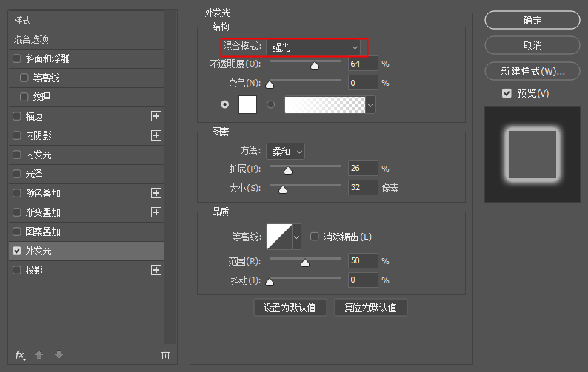Enable the 斜面和浮雕 checkbox
The width and height of the screenshot is (588, 372).
pyautogui.click(x=17, y=59)
